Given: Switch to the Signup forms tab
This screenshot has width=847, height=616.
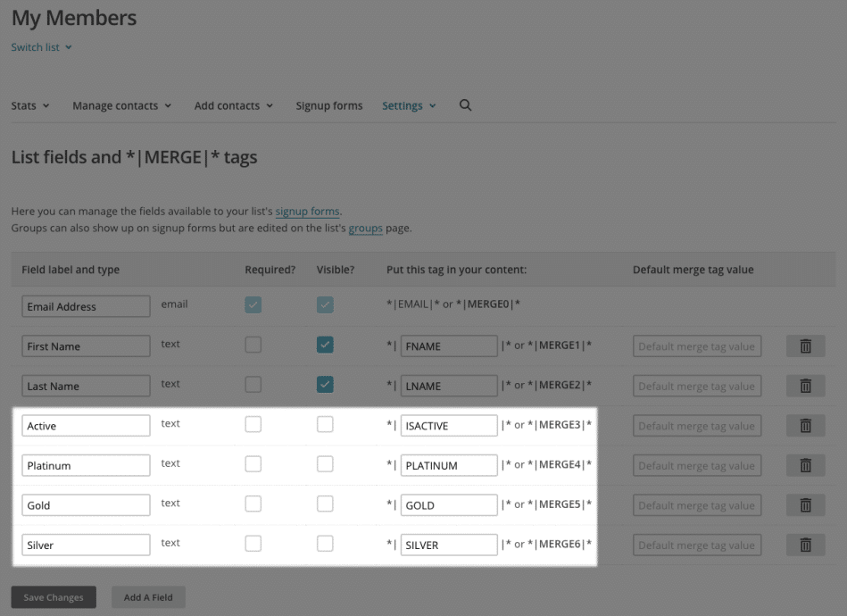Looking at the screenshot, I should click(328, 104).
